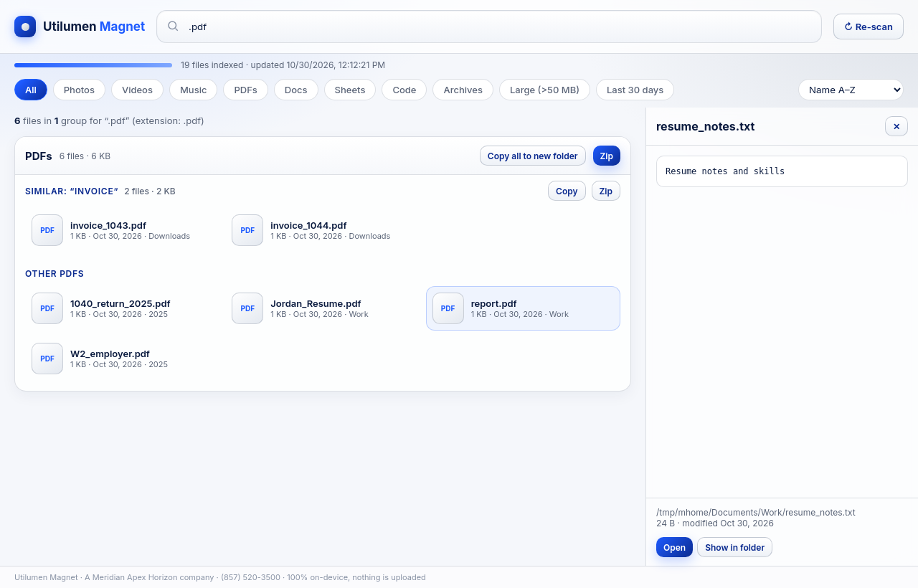Click the Re-scan button

click(869, 27)
